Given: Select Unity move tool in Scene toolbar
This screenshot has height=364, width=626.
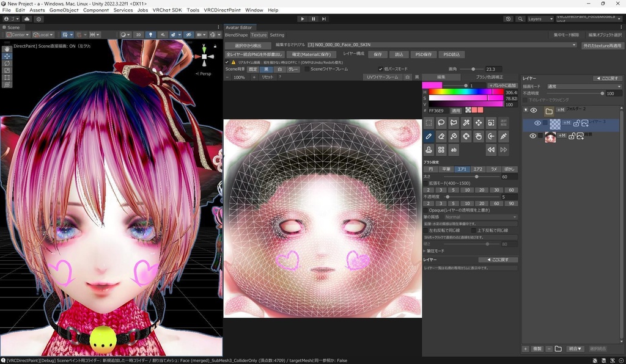Looking at the screenshot, I should point(7,56).
